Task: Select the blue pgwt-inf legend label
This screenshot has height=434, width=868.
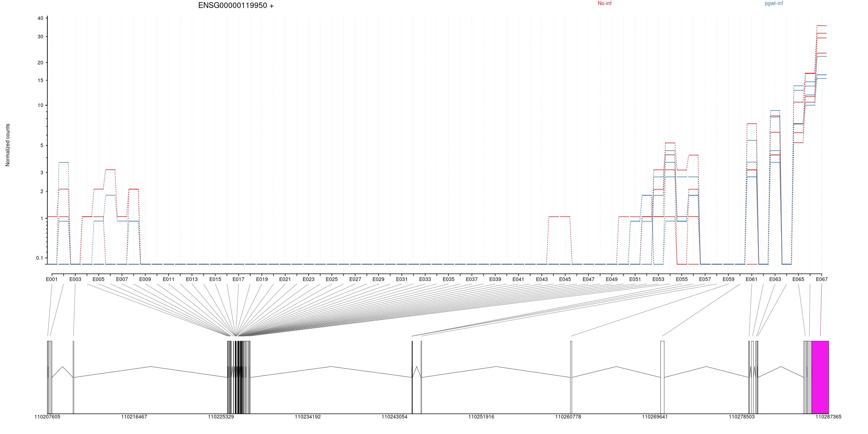Action: (774, 3)
